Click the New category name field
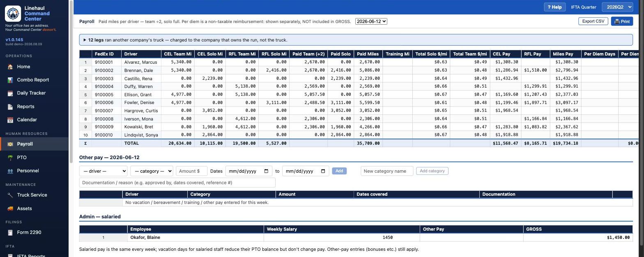The width and height of the screenshot is (644, 257). pos(387,171)
